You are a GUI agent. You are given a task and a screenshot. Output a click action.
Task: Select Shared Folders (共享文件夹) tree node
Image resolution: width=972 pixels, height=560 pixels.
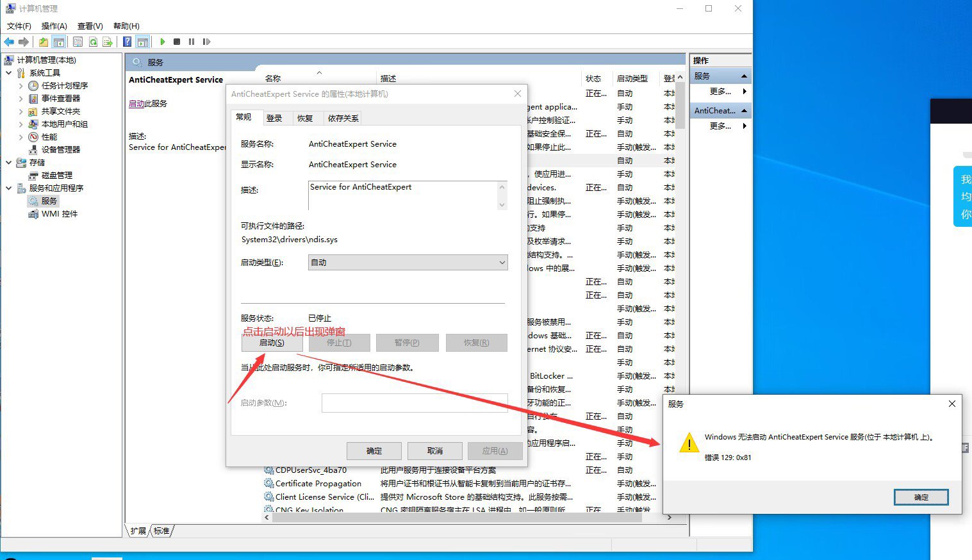pos(61,111)
